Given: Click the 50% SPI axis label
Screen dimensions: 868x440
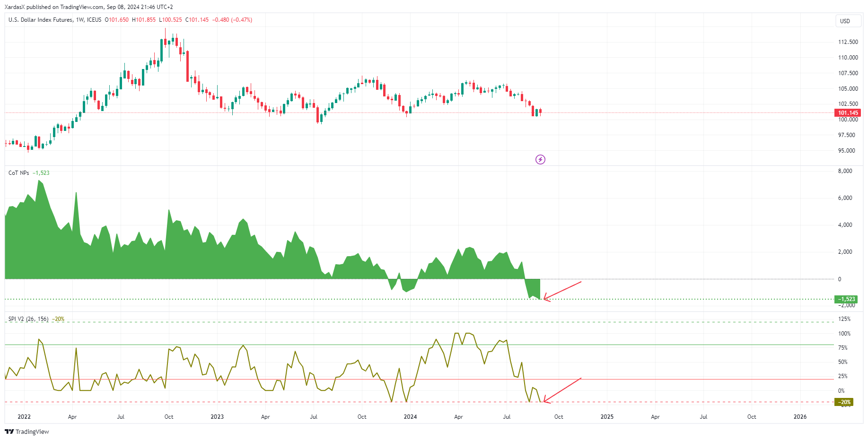Looking at the screenshot, I should (843, 362).
